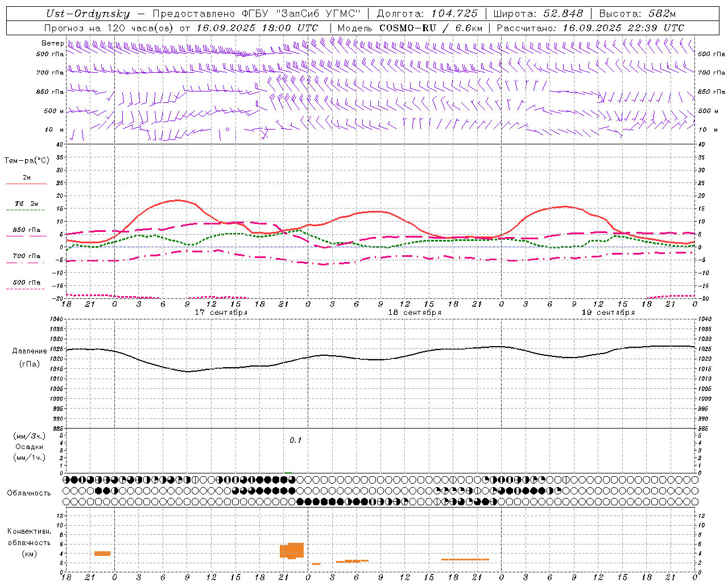Click the "Тем-ра(°C)" temperature axis title
Image resolution: width=728 pixels, height=582 pixels.
click(x=27, y=161)
